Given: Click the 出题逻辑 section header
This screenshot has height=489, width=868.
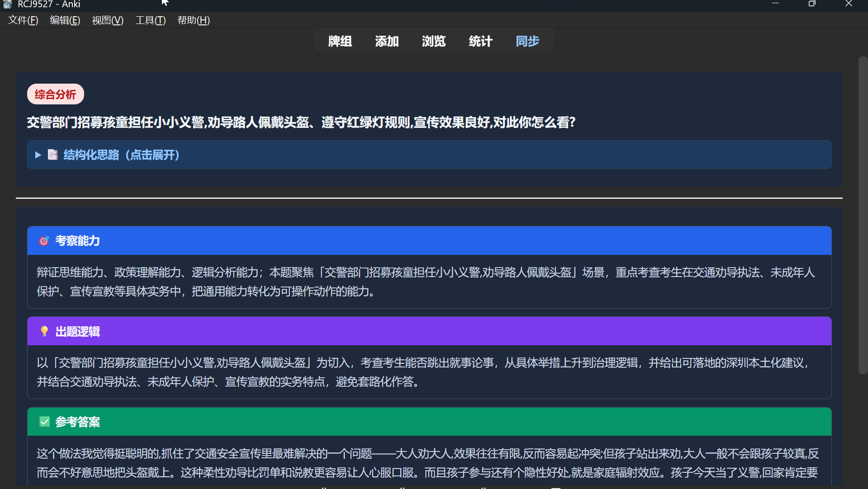Looking at the screenshot, I should [x=429, y=331].
